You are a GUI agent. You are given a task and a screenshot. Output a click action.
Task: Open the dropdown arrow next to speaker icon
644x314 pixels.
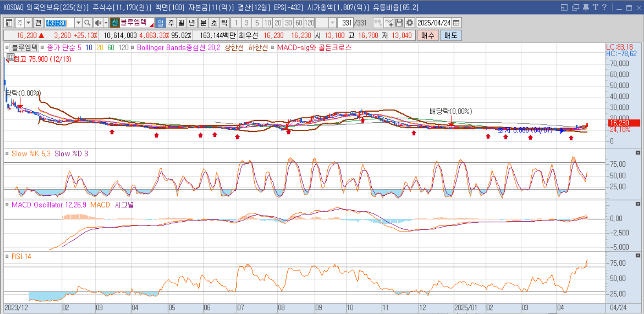pyautogui.click(x=106, y=23)
